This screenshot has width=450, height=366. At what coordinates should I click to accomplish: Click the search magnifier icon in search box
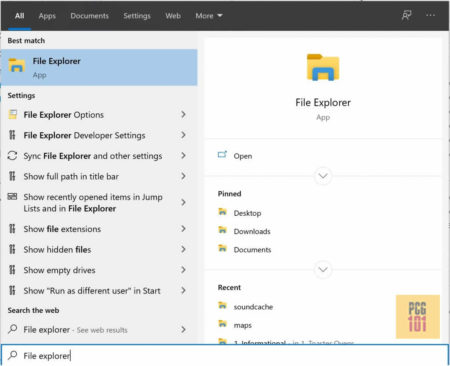click(x=13, y=355)
